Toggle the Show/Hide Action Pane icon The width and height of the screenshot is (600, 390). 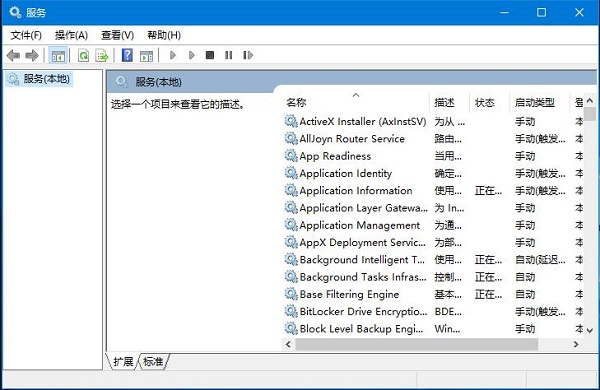(x=146, y=56)
